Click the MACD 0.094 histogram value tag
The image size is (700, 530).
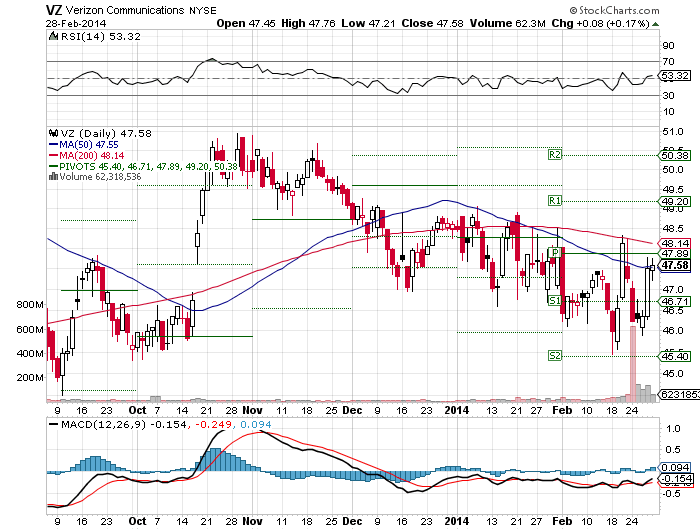coord(675,467)
